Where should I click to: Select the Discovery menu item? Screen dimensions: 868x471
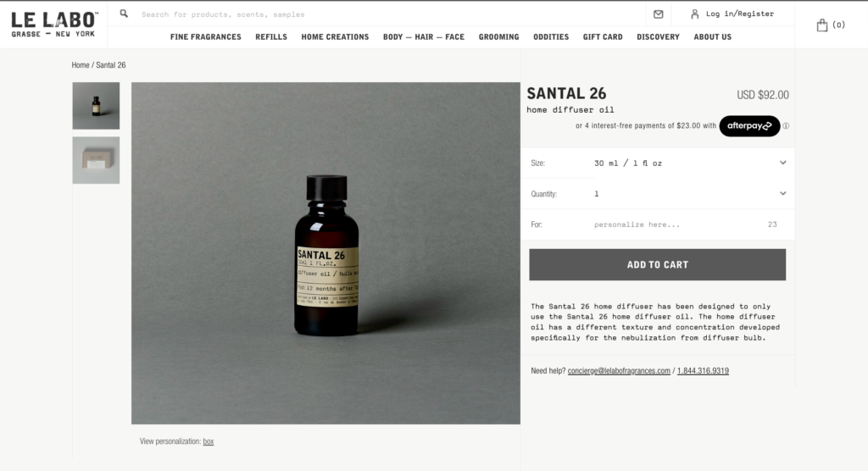coord(658,37)
